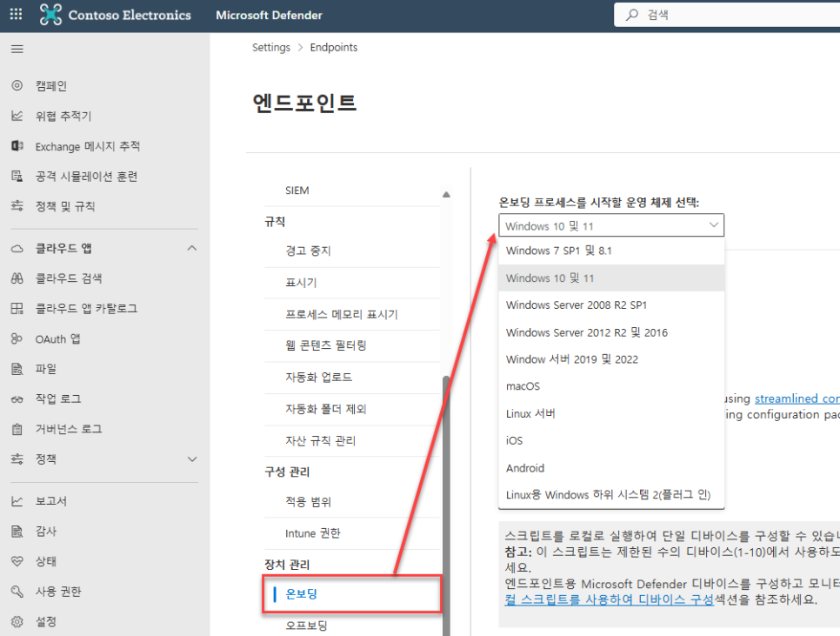Click the 거버넌스 로그 clipboard icon
Screen dimensions: 840x636
[17, 429]
